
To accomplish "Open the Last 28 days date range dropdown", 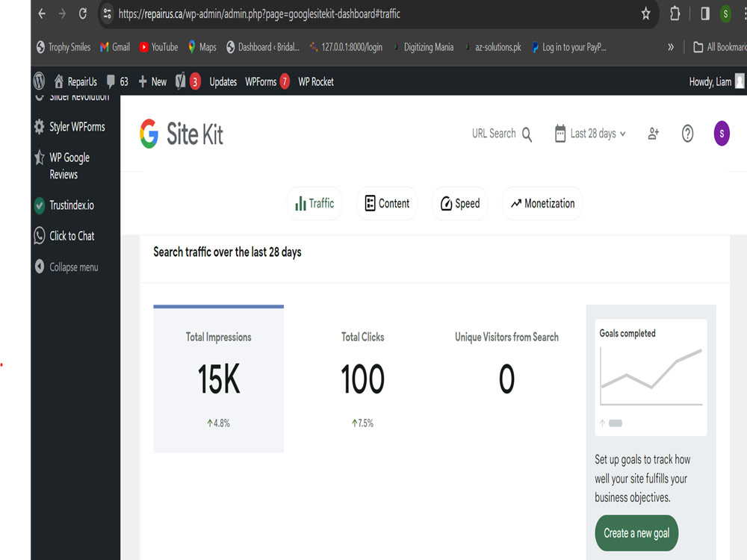I will click(x=590, y=134).
